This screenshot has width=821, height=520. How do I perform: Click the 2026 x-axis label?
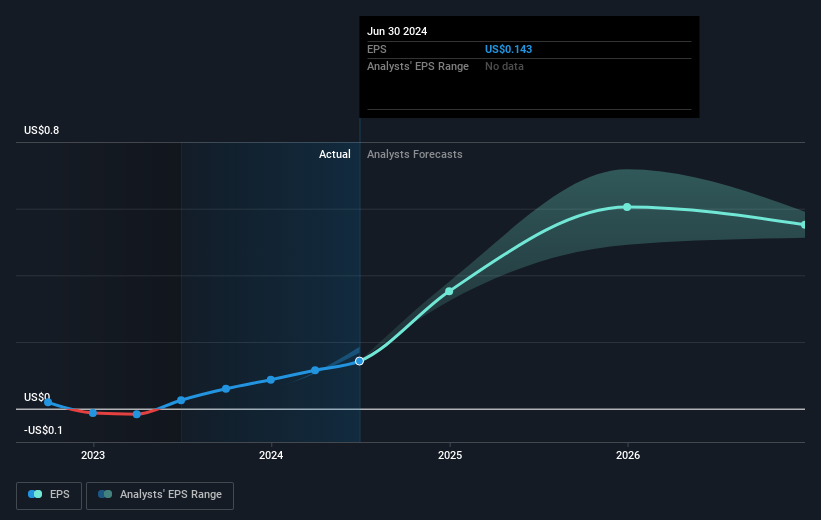[628, 456]
